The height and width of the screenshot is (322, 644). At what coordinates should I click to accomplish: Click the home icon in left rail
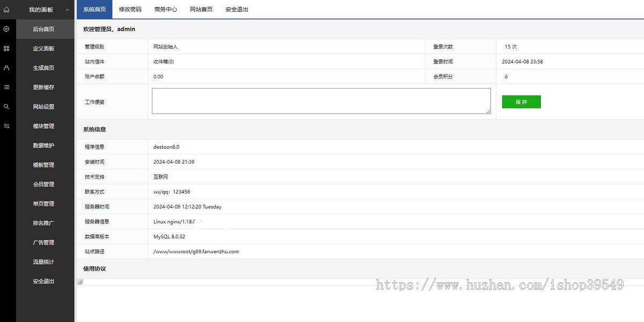coord(6,10)
